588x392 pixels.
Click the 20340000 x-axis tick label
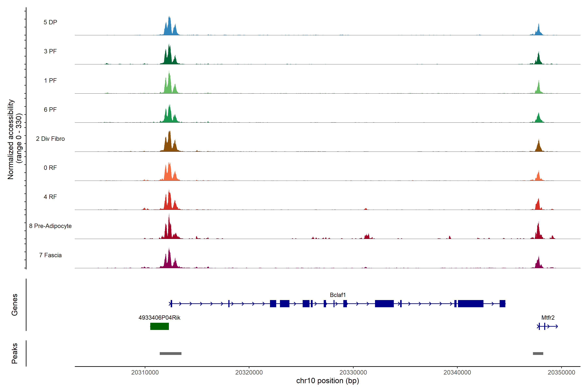tap(457, 372)
